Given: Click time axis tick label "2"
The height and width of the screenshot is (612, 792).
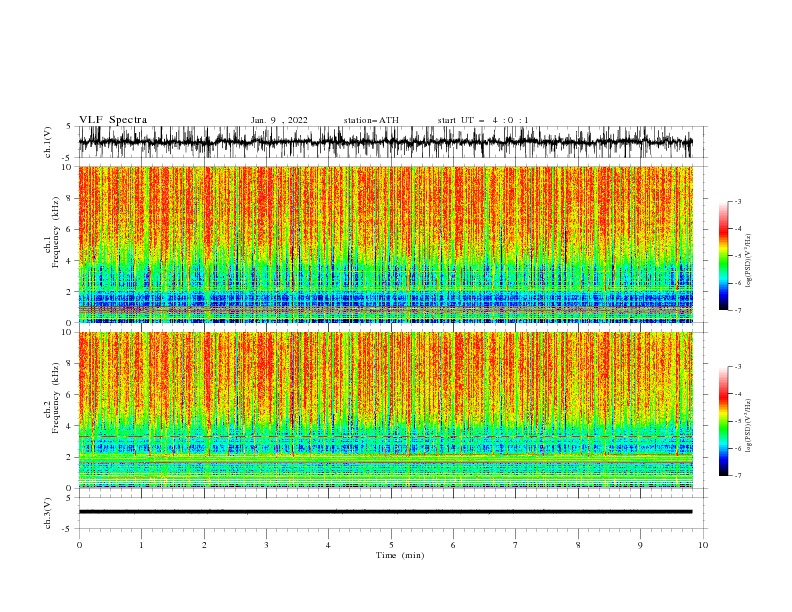Looking at the screenshot, I should coord(204,545).
